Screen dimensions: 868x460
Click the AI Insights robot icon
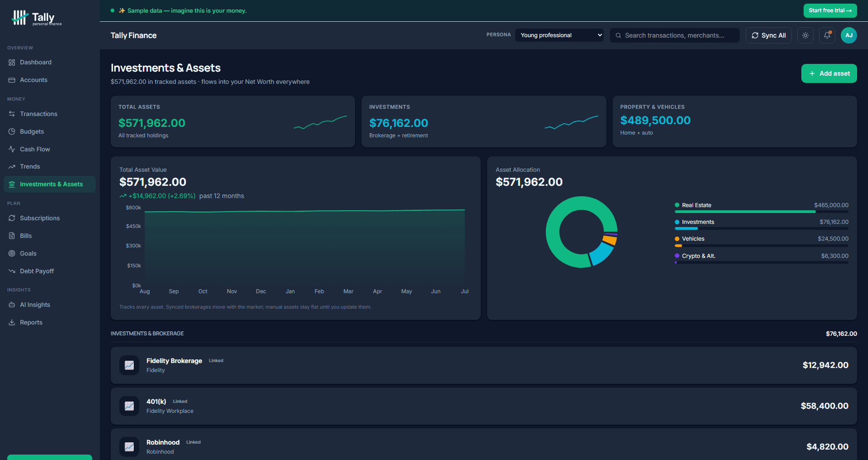click(12, 305)
